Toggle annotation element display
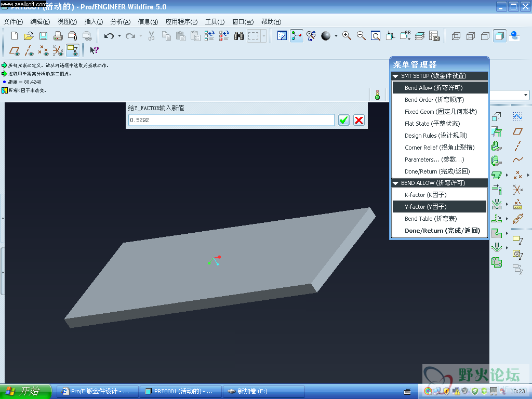Image resolution: width=532 pixels, height=399 pixels. click(73, 50)
